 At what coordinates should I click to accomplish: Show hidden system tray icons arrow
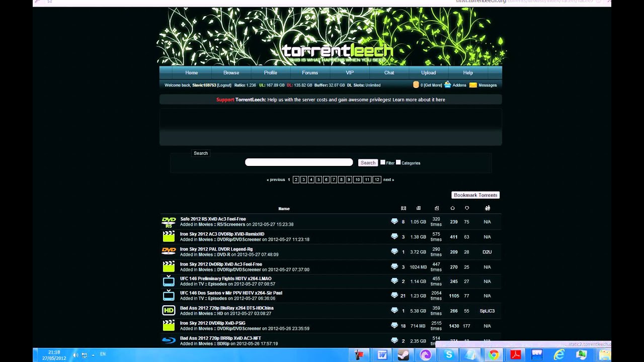point(93,355)
